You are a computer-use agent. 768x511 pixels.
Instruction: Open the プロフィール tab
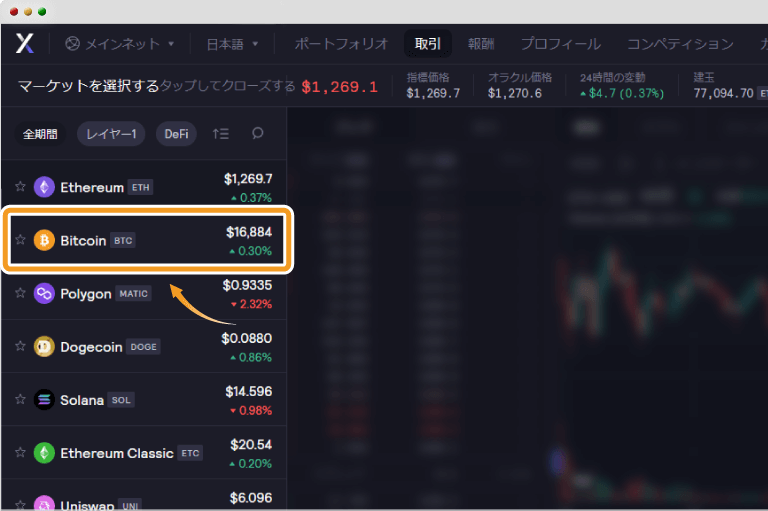point(561,44)
